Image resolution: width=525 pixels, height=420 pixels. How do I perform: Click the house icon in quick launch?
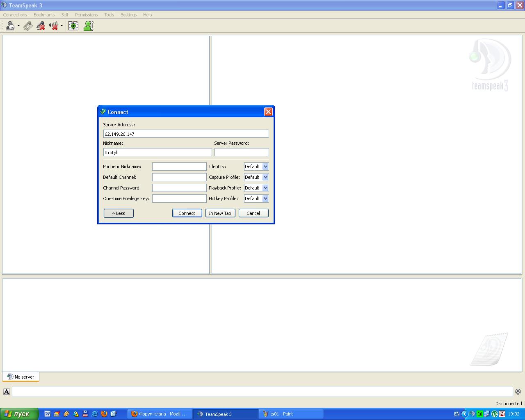coord(57,414)
